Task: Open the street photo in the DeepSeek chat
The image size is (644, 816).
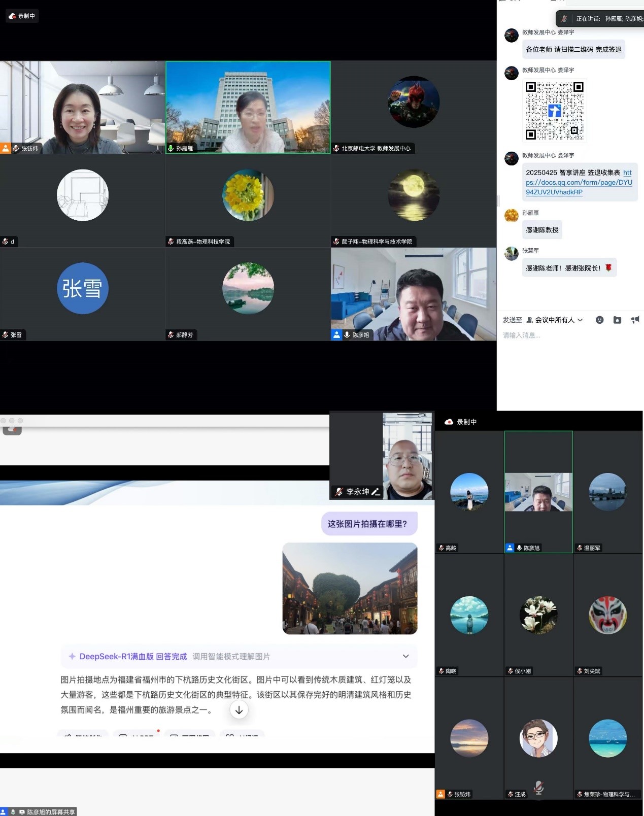Action: [350, 588]
